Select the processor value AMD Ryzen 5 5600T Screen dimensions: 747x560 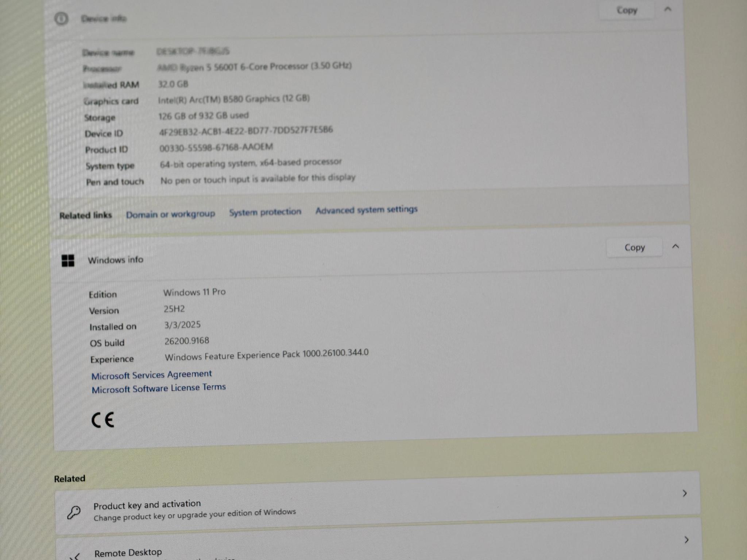click(x=254, y=67)
